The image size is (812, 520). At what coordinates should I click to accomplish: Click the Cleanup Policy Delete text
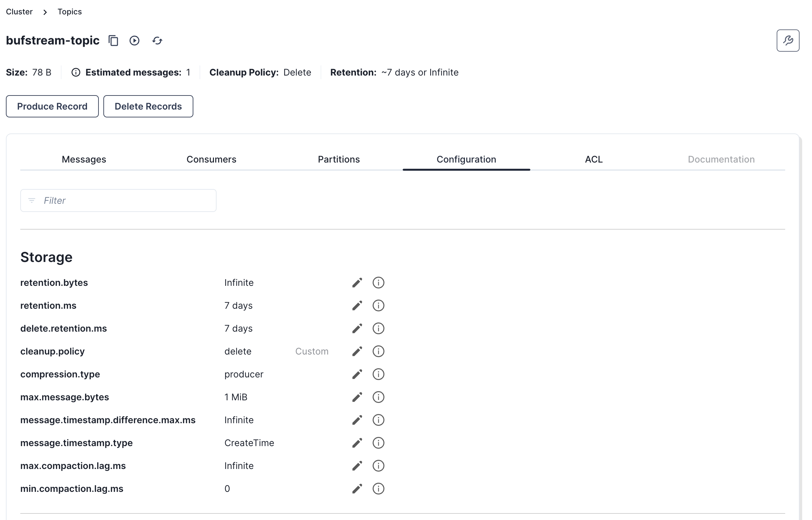(x=260, y=72)
